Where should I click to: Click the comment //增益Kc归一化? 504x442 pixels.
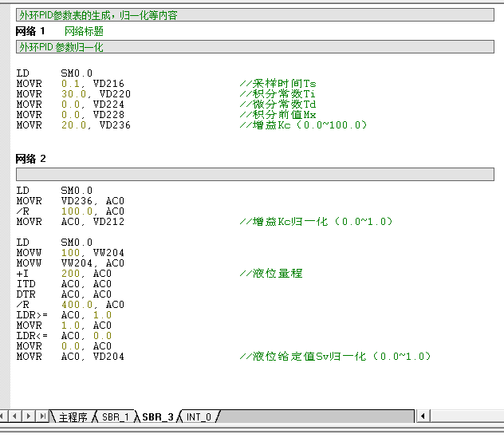point(316,221)
